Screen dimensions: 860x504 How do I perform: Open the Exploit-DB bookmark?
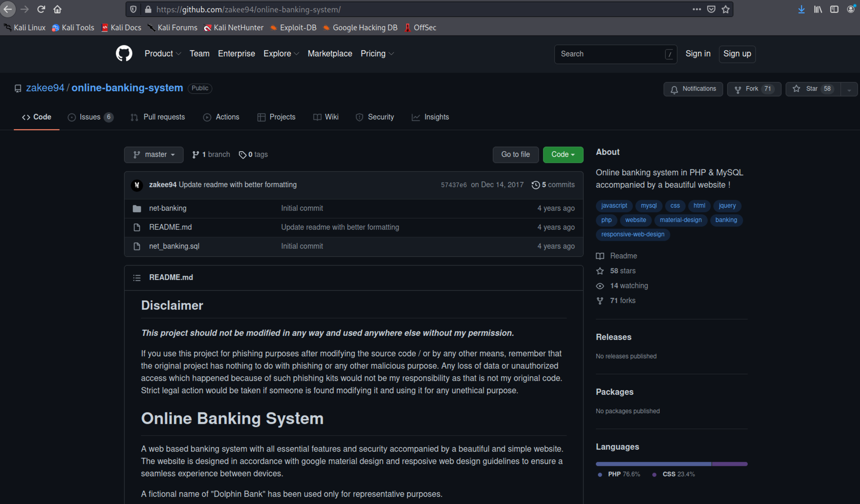coord(293,28)
